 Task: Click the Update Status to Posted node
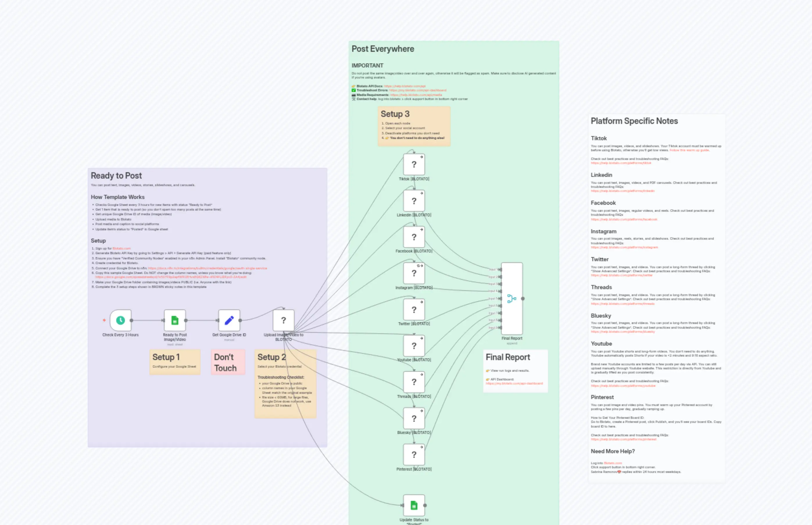[x=414, y=505]
